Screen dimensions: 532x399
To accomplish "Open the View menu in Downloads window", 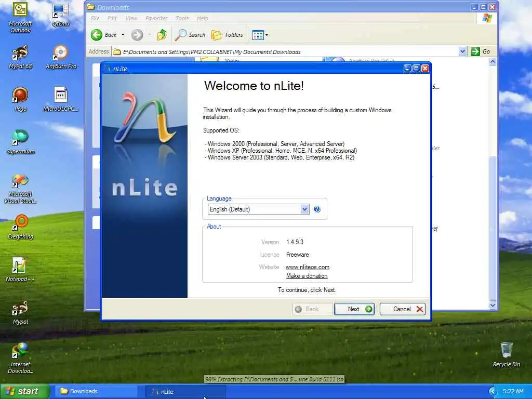I will pyautogui.click(x=131, y=18).
